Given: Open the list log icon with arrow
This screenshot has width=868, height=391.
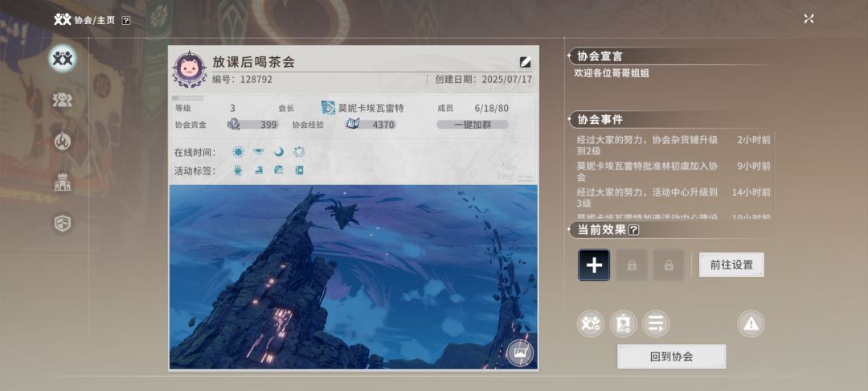Looking at the screenshot, I should point(656,324).
